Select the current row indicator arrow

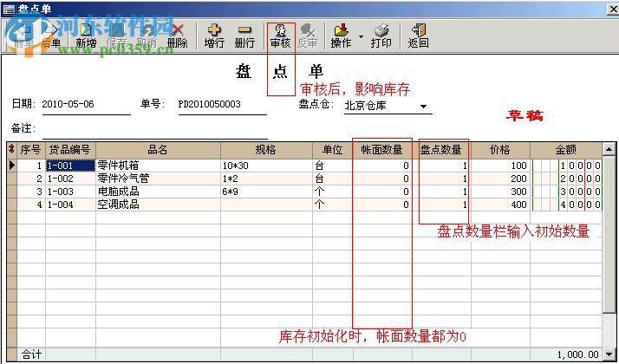tap(12, 165)
